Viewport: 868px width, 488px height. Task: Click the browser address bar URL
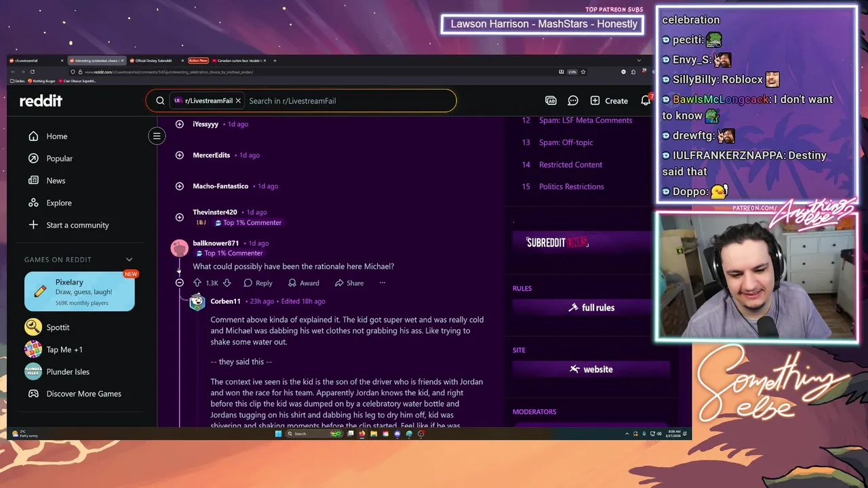[170, 72]
